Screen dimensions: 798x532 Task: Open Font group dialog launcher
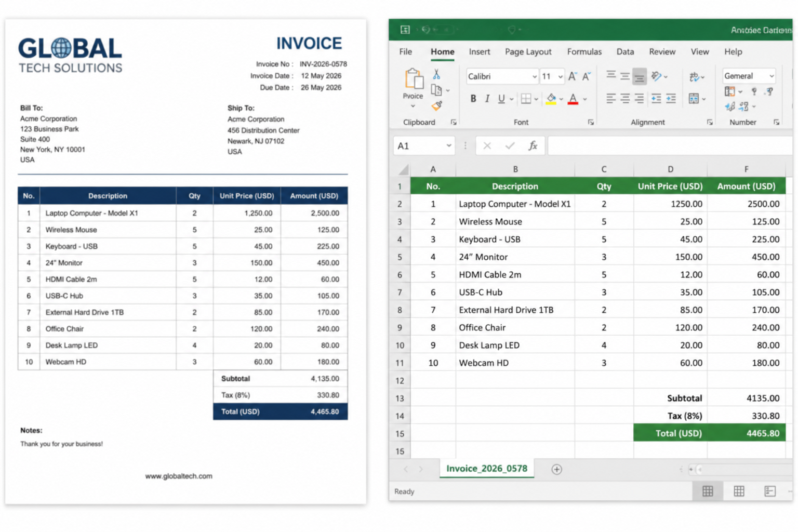[591, 123]
